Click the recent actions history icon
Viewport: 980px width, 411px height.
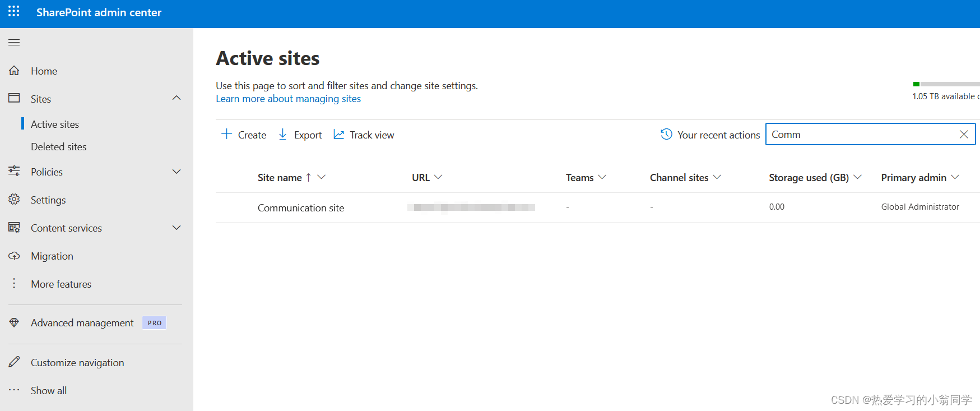(666, 134)
